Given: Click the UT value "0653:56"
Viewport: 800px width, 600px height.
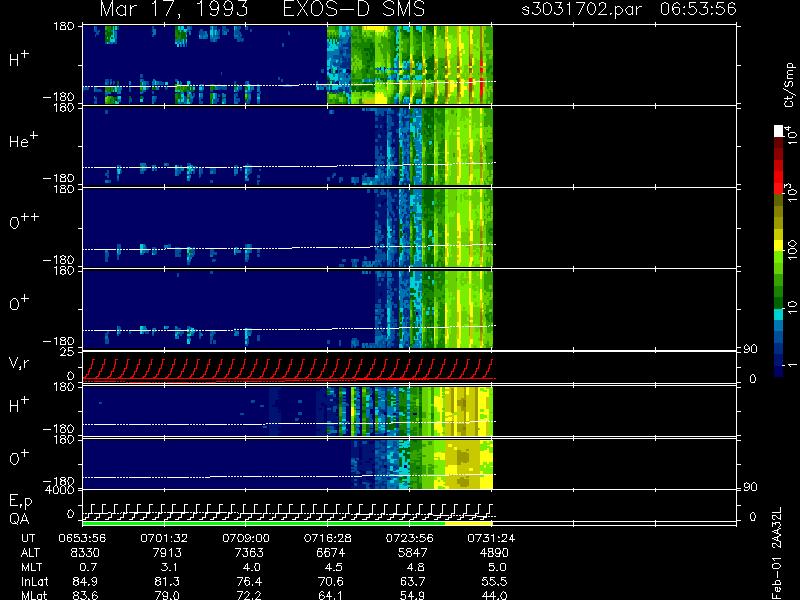Looking at the screenshot, I should 82,538.
